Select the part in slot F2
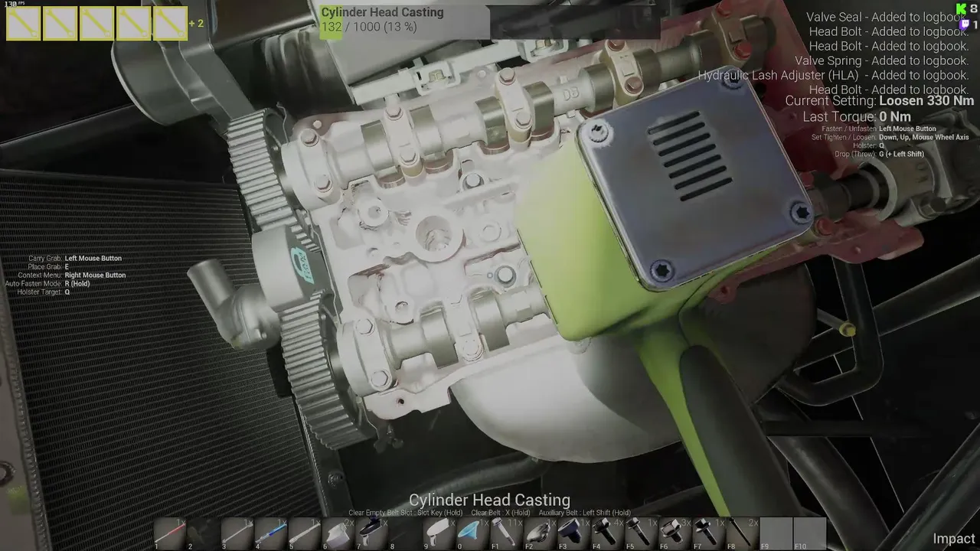 (541, 533)
